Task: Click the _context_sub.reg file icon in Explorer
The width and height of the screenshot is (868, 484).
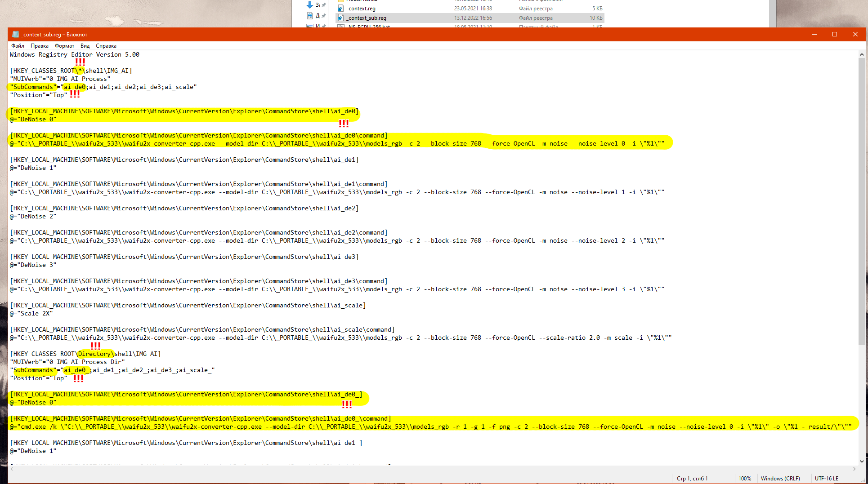Action: point(340,18)
